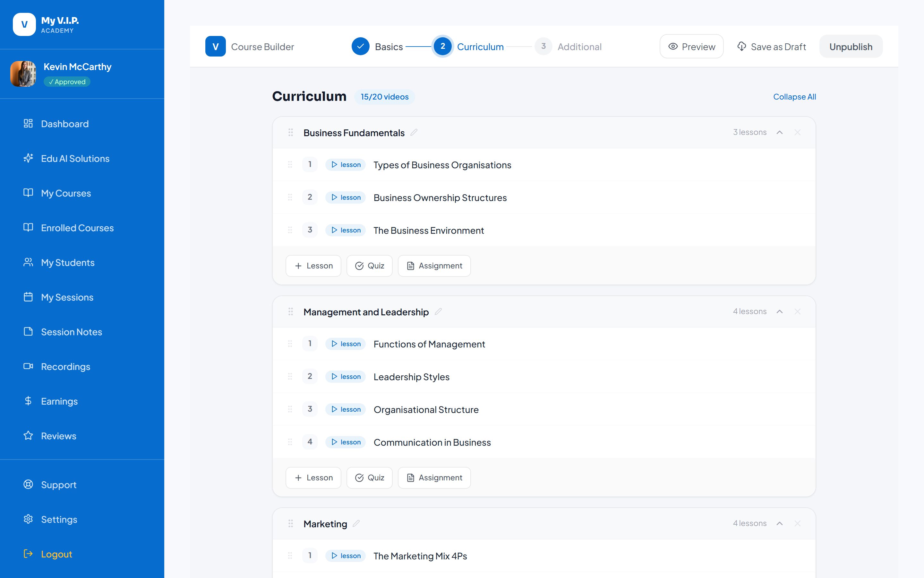Edit the Business Fundamentals title with the pencil icon
924x578 pixels.
pos(414,132)
